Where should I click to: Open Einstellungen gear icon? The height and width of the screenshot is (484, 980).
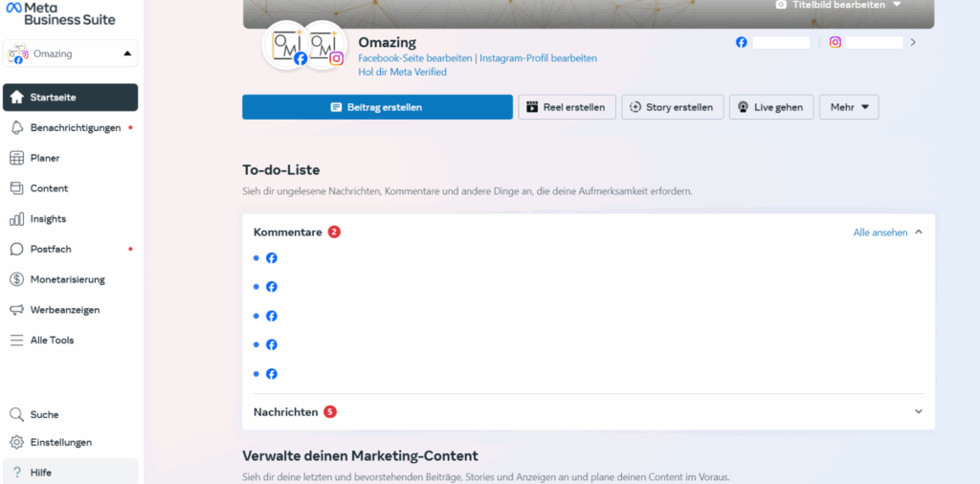pos(16,443)
